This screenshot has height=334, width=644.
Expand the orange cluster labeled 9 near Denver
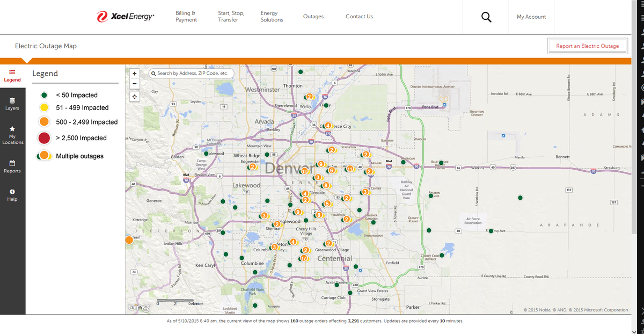tap(320, 163)
